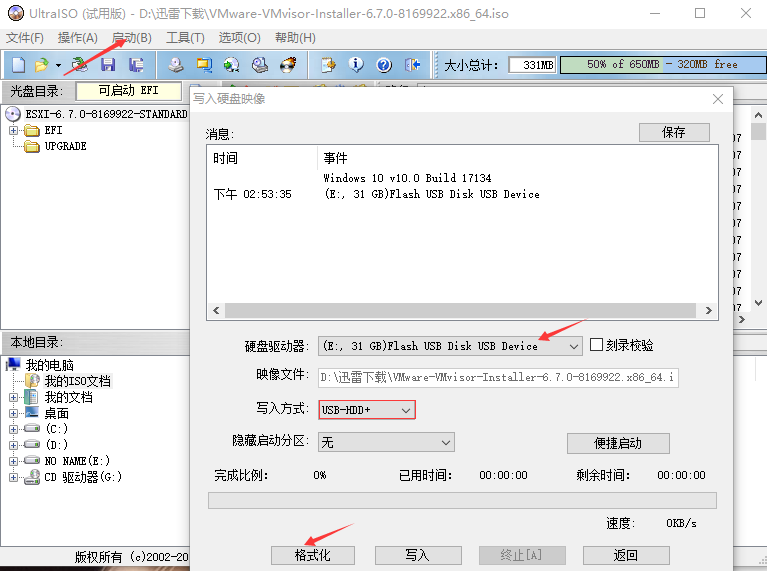
Task: Select 我的电脑 in local tree
Action: coord(49,365)
